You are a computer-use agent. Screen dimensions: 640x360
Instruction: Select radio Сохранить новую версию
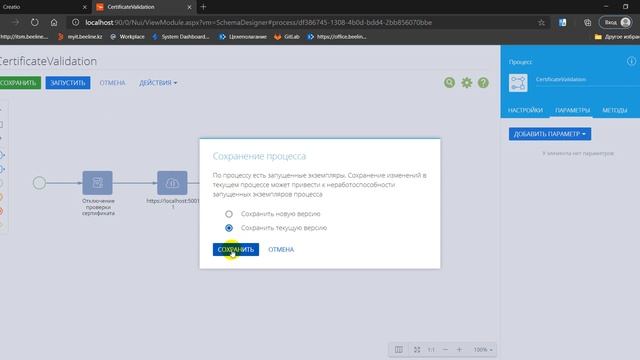pyautogui.click(x=229, y=214)
